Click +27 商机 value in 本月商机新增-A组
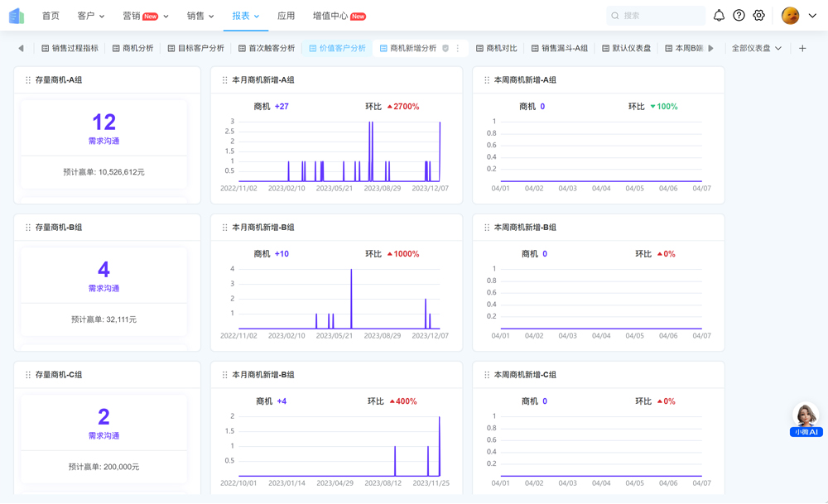This screenshot has width=828, height=504. (x=282, y=107)
